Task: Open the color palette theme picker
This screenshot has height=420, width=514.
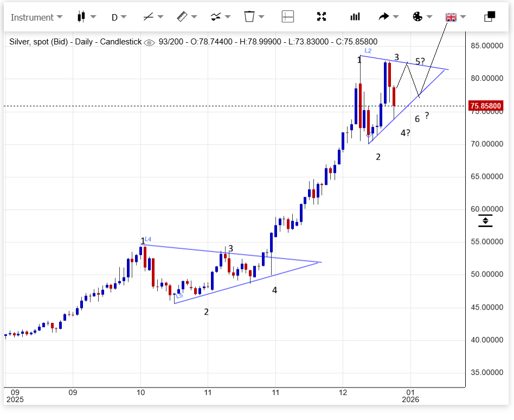Action: pyautogui.click(x=417, y=17)
